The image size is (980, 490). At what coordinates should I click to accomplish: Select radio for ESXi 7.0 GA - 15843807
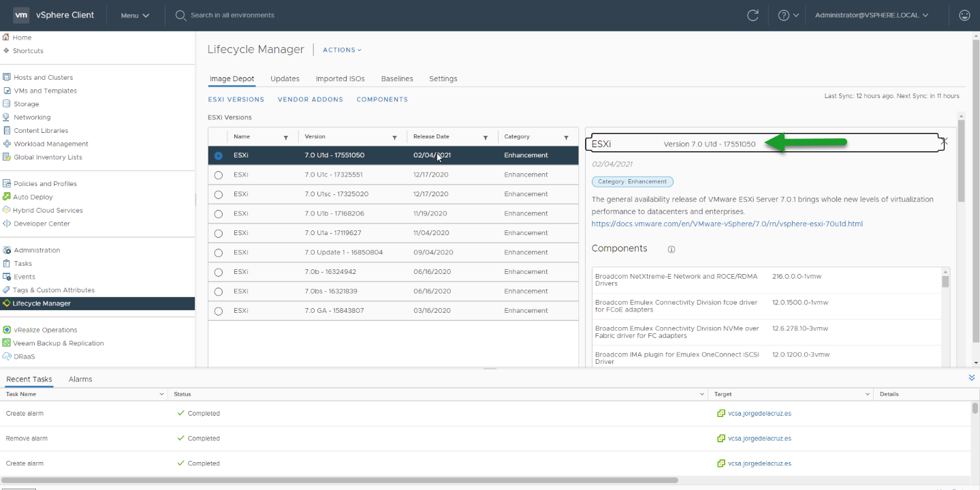click(x=218, y=311)
